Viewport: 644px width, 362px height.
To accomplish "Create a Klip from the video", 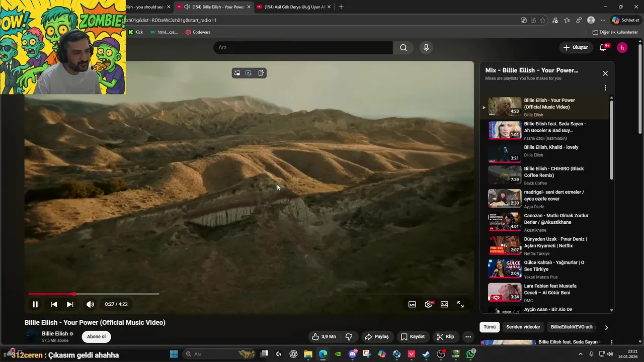I will pyautogui.click(x=445, y=337).
